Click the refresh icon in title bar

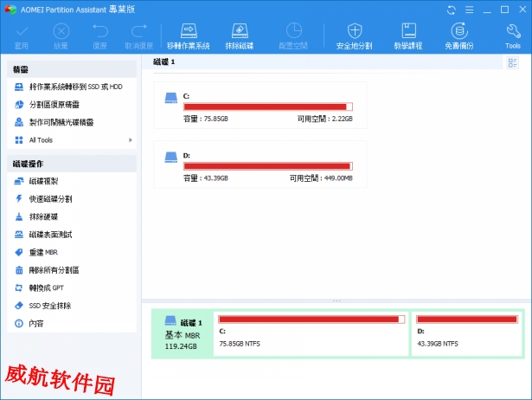(x=451, y=10)
